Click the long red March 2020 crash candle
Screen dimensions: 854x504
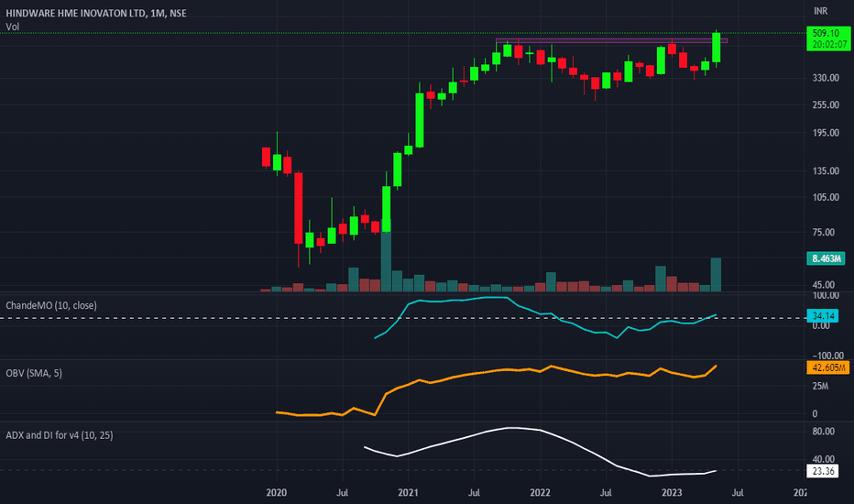coord(299,208)
